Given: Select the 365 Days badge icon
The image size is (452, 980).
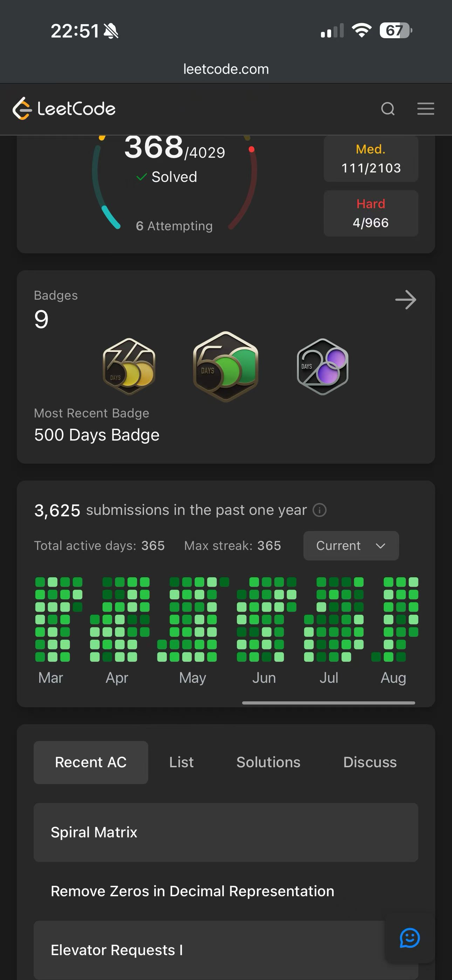Looking at the screenshot, I should [x=129, y=366].
